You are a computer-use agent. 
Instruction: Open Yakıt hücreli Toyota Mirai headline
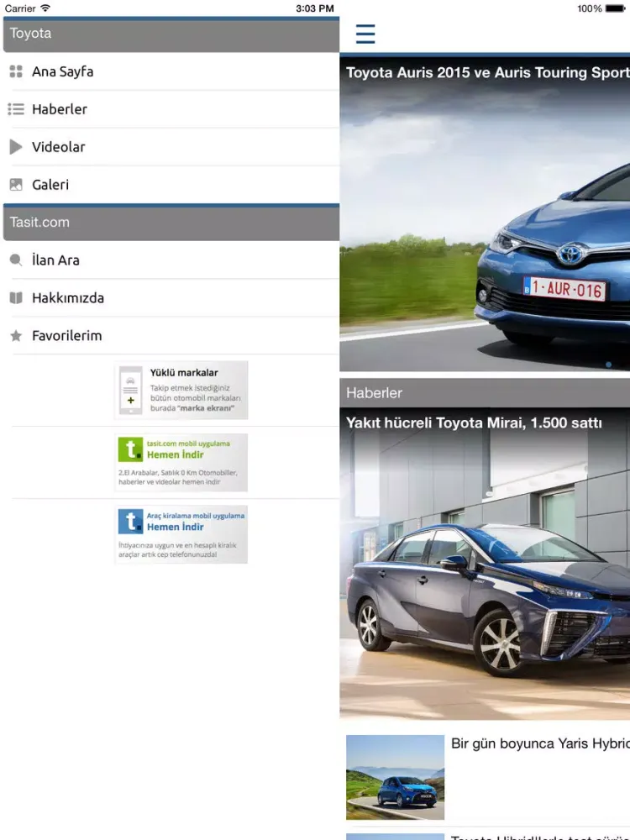474,423
